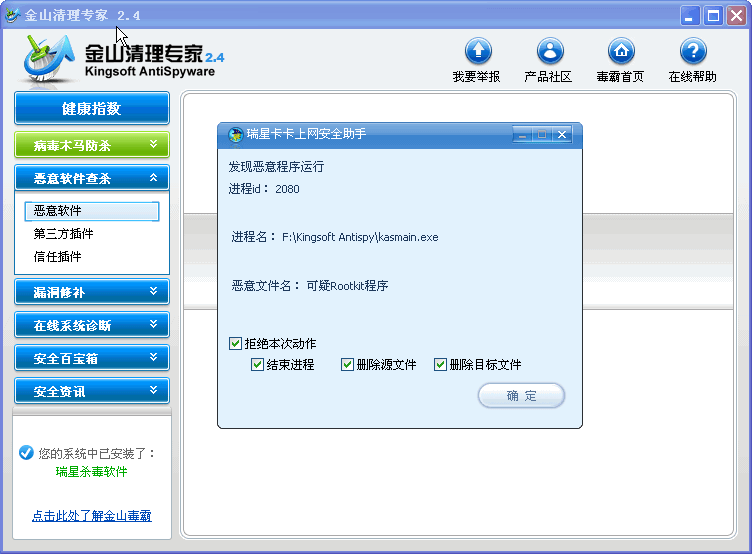The height and width of the screenshot is (554, 752).
Task: Toggle 删除源文件 checkbox
Action: pyautogui.click(x=347, y=365)
